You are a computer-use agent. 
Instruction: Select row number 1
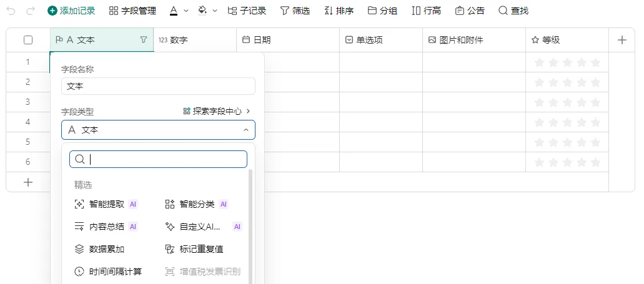pos(28,62)
